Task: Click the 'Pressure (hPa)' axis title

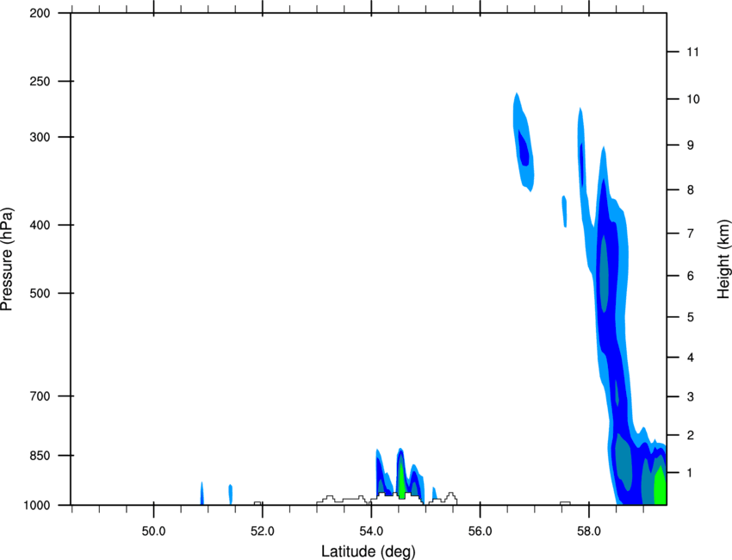Action: point(7,259)
